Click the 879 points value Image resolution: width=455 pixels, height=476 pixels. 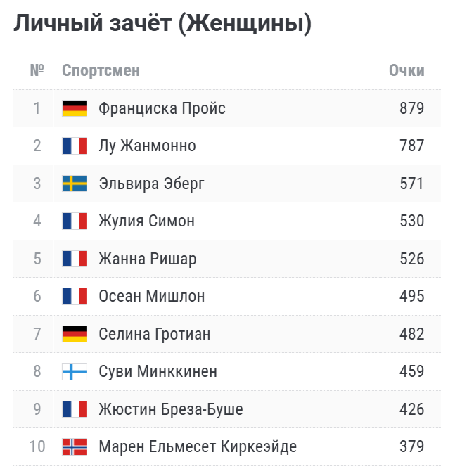tap(411, 108)
